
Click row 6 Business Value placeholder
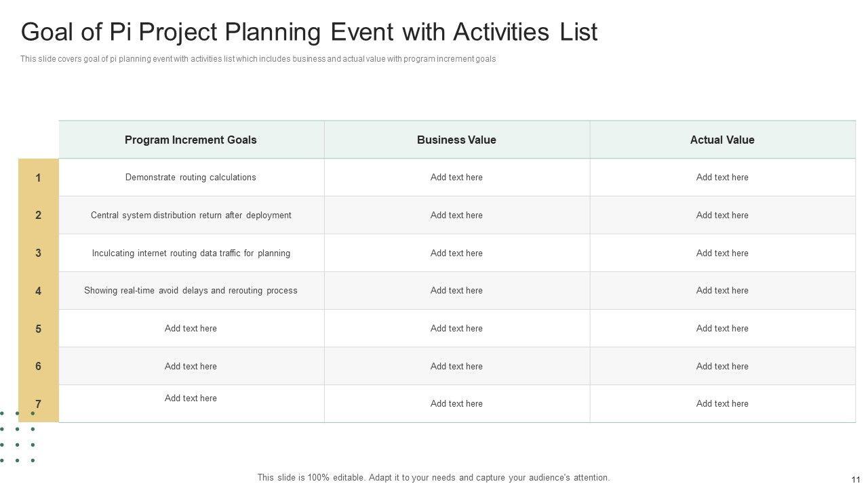point(456,367)
